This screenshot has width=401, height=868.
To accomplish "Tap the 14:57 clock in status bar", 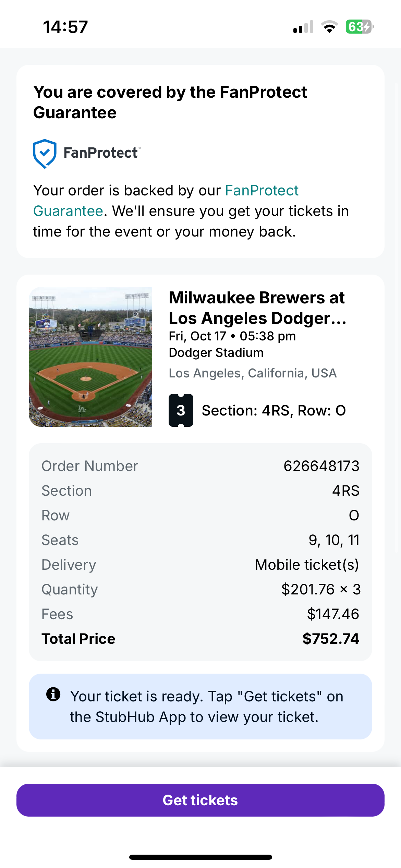I will pos(65,27).
